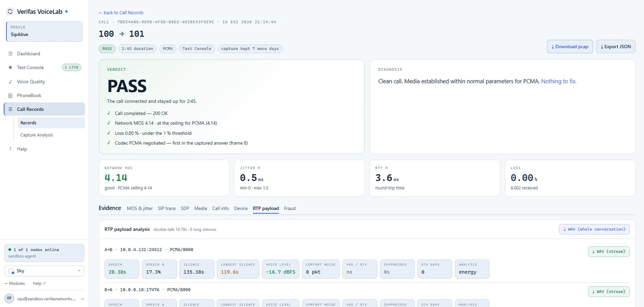Click the sign-out arrow beside the account email
Image resolution: width=644 pixels, height=307 pixels.
click(82, 299)
